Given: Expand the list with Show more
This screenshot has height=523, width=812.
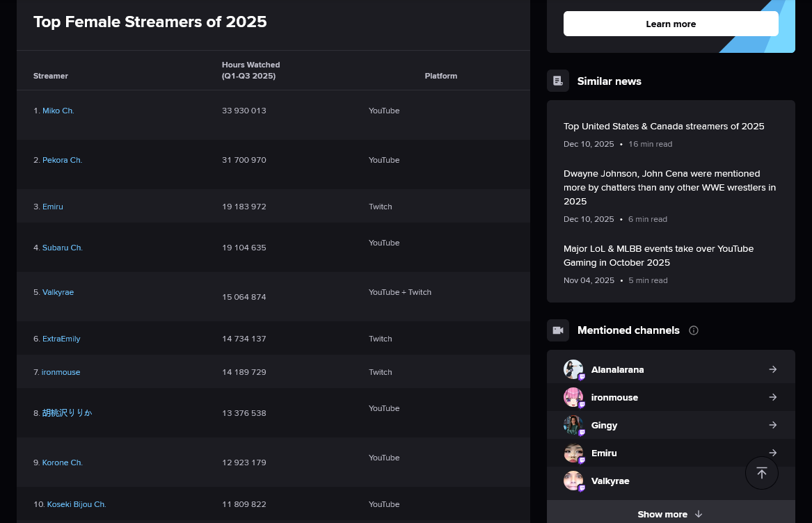Looking at the screenshot, I should point(671,514).
